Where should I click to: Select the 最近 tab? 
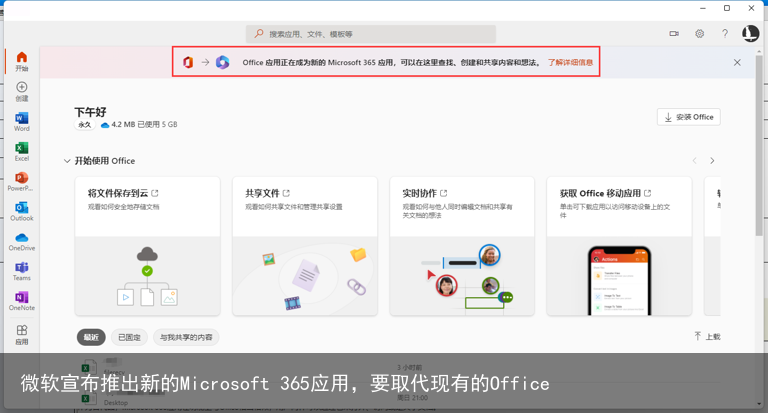click(x=91, y=337)
